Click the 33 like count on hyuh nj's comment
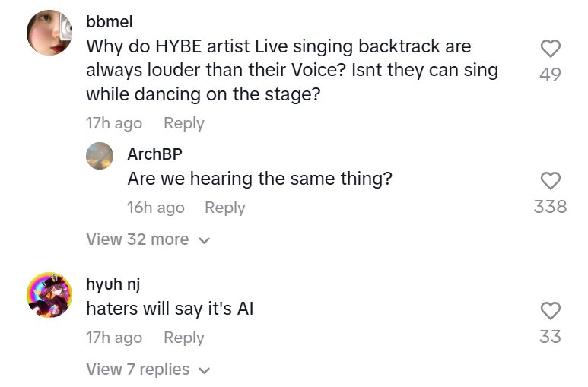This screenshot has height=387, width=588. 550,337
